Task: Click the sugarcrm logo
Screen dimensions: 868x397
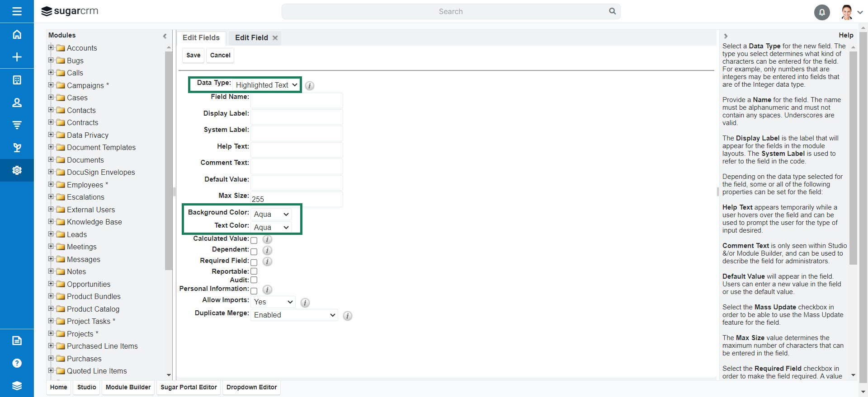Action: click(x=70, y=11)
